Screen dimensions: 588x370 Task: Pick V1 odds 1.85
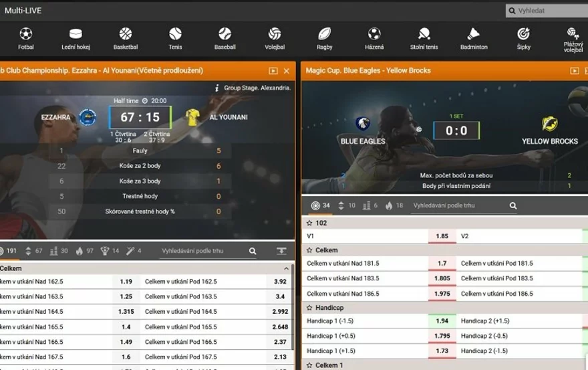point(442,236)
